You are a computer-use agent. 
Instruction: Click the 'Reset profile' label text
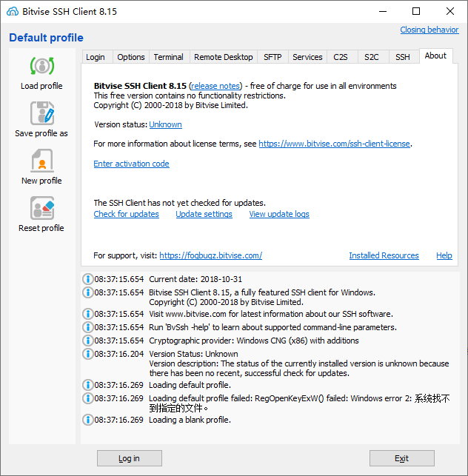tap(41, 228)
